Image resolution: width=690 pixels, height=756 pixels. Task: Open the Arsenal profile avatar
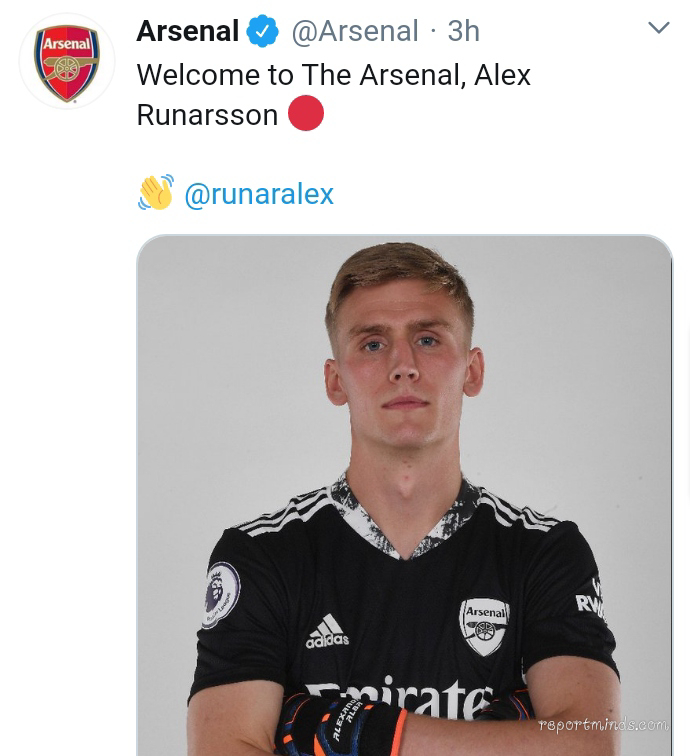pos(67,61)
